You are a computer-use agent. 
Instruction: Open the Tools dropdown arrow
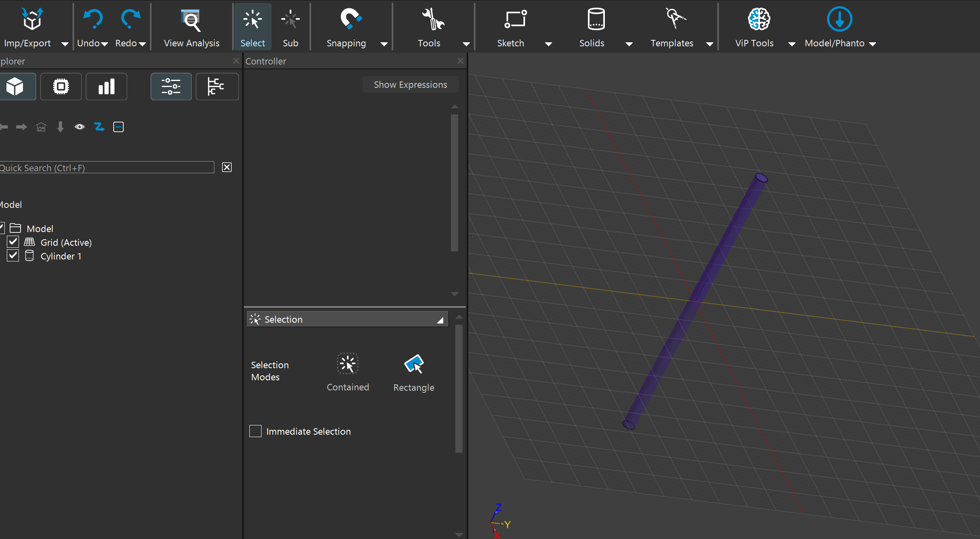(466, 44)
